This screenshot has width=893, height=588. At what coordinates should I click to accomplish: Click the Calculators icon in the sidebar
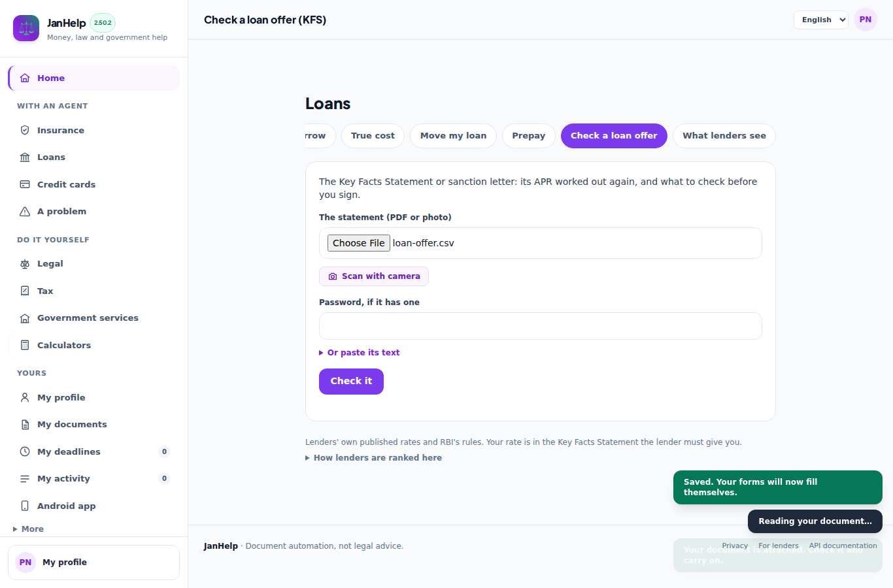coord(25,345)
